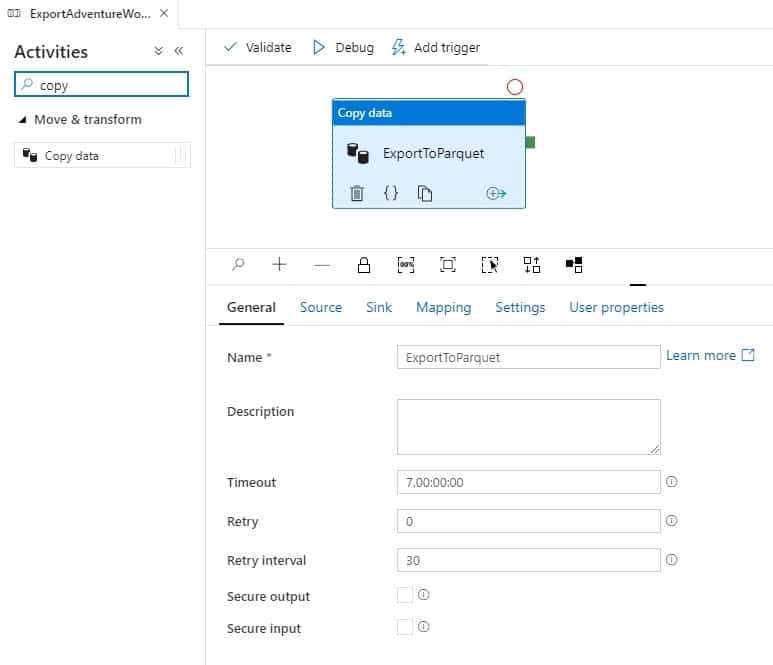Click the red breakpoint circle above the activity

point(515,87)
